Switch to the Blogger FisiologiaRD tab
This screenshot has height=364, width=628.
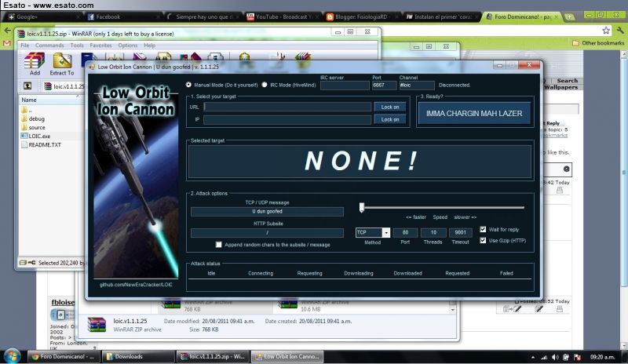[362, 16]
